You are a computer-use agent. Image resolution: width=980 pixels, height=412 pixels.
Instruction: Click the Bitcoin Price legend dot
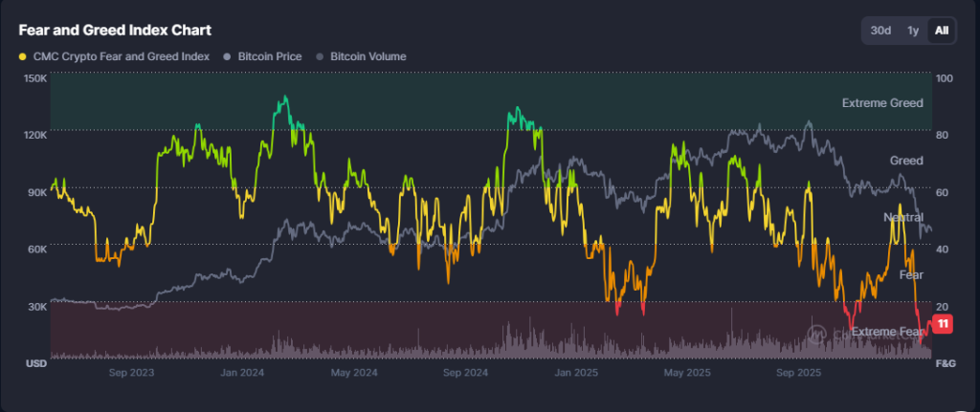[227, 57]
